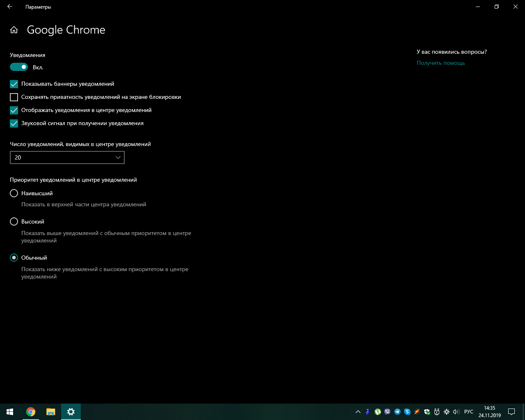Viewport: 525px width, 420px height.
Task: Open the uTorrent tray icon
Action: [x=378, y=412]
